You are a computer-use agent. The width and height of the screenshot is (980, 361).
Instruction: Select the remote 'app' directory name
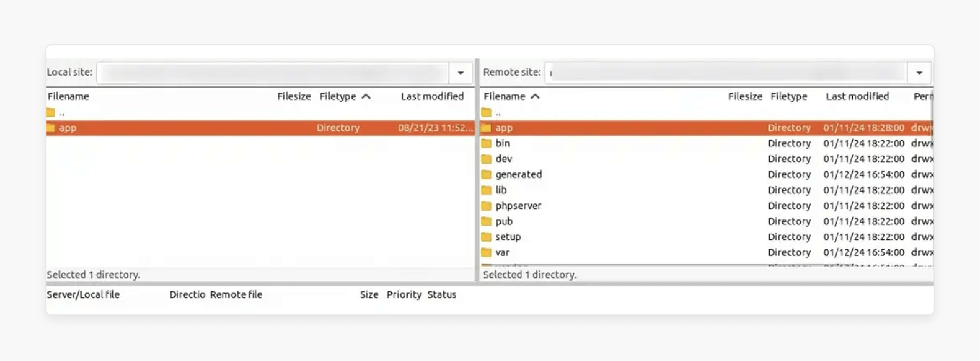[504, 128]
